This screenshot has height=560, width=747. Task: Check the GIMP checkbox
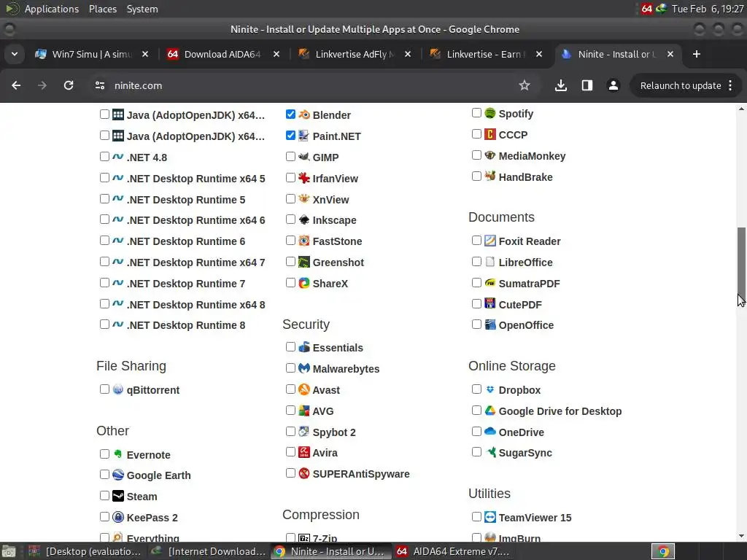[290, 156]
